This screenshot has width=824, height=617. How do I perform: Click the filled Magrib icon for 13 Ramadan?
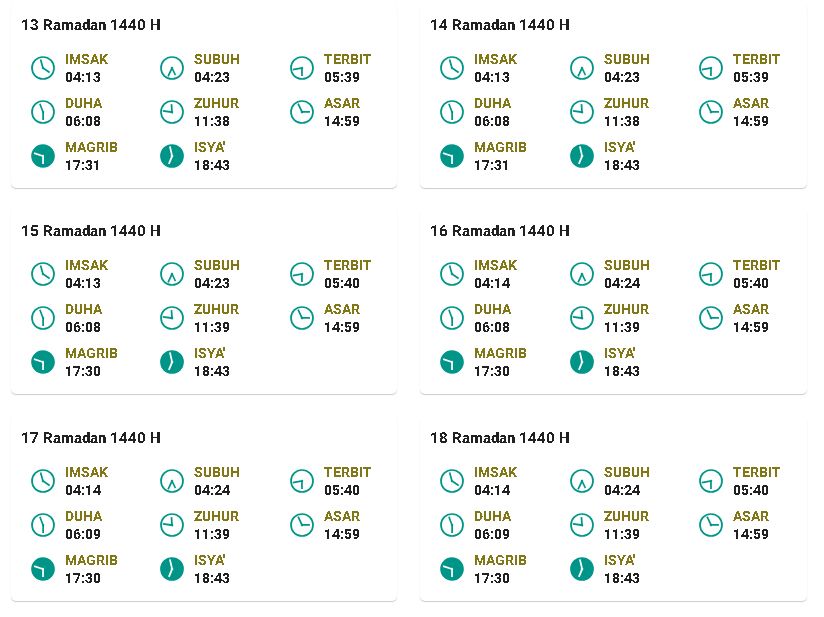coord(43,156)
